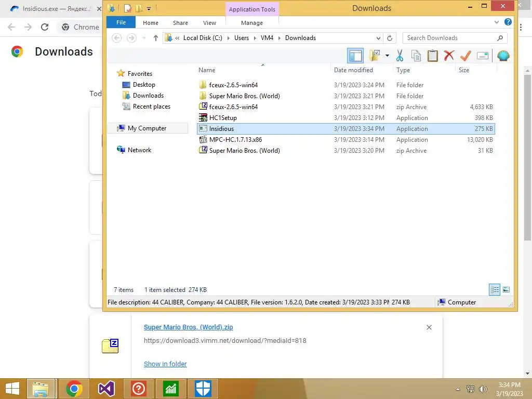Open Recent places under Favorites

click(151, 106)
